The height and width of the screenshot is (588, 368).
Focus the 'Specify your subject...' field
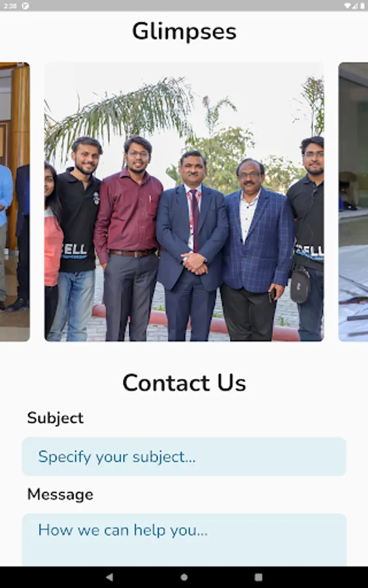[x=184, y=457]
